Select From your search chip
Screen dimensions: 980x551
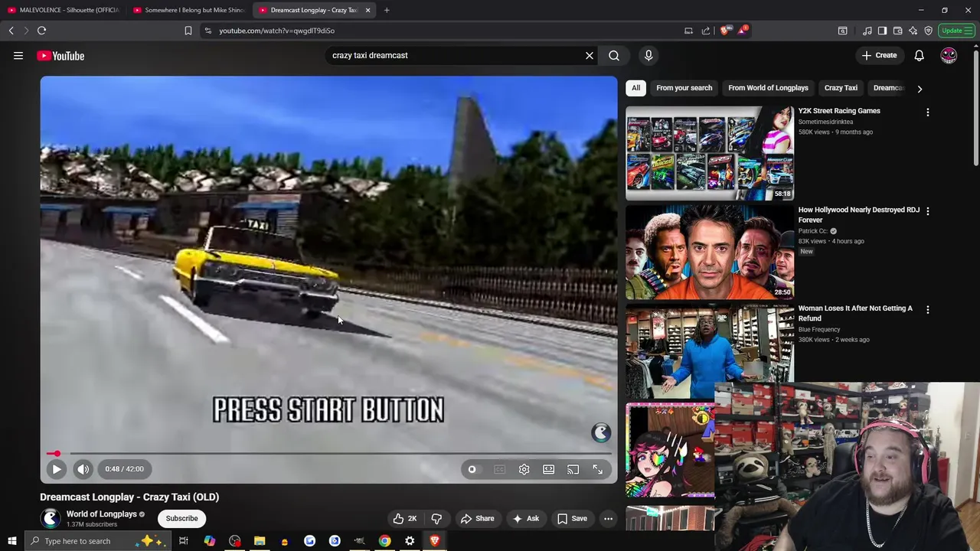[x=684, y=88]
